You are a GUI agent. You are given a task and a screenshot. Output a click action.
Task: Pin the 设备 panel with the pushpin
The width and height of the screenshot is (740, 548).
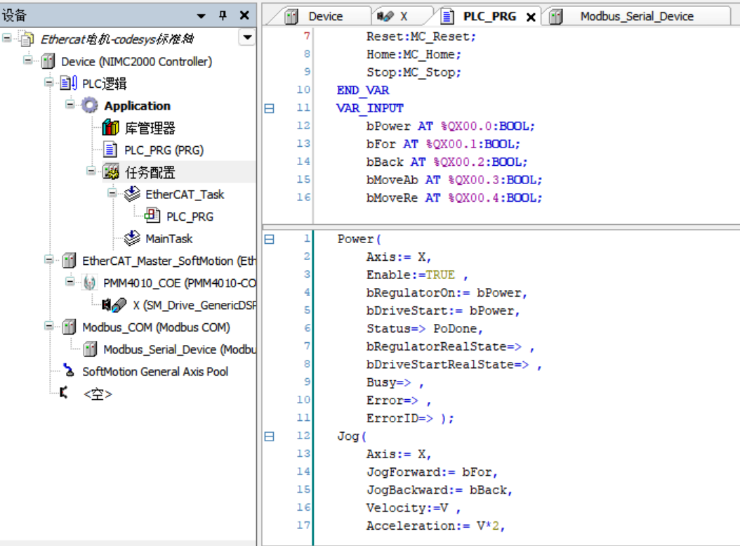coord(222,15)
